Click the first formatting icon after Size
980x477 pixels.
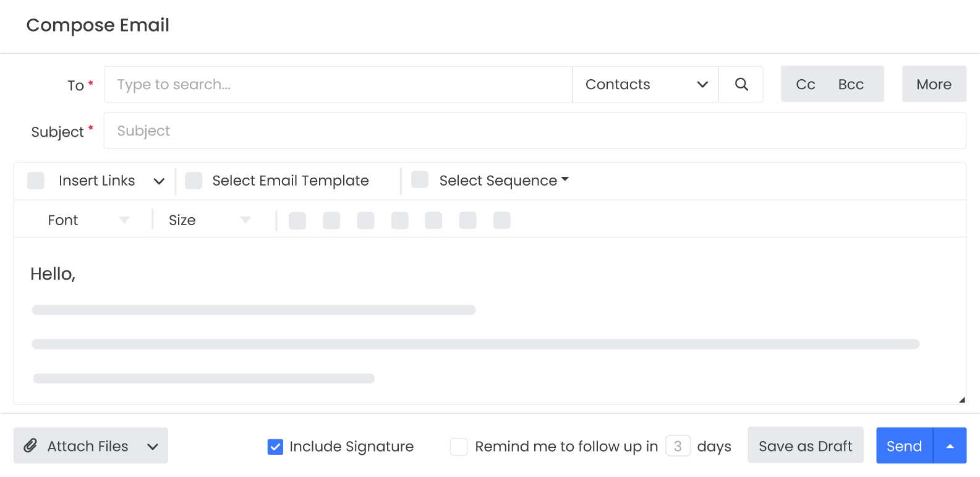pyautogui.click(x=297, y=220)
